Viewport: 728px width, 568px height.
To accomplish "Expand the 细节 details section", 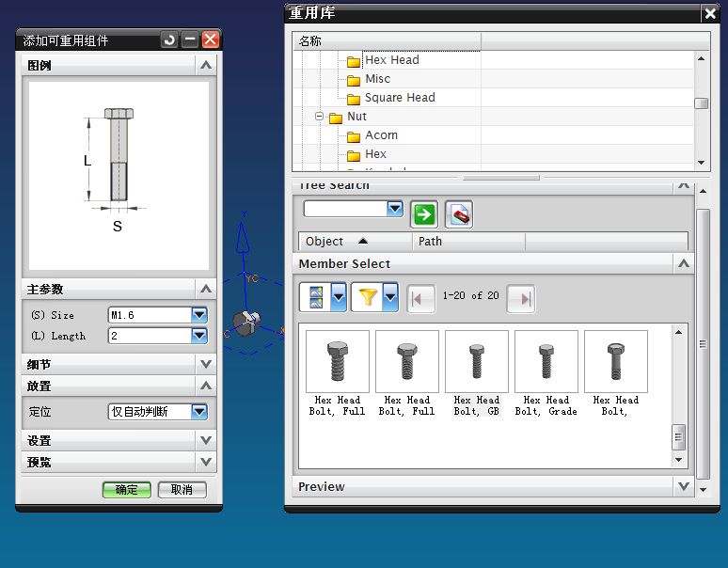I will (206, 364).
